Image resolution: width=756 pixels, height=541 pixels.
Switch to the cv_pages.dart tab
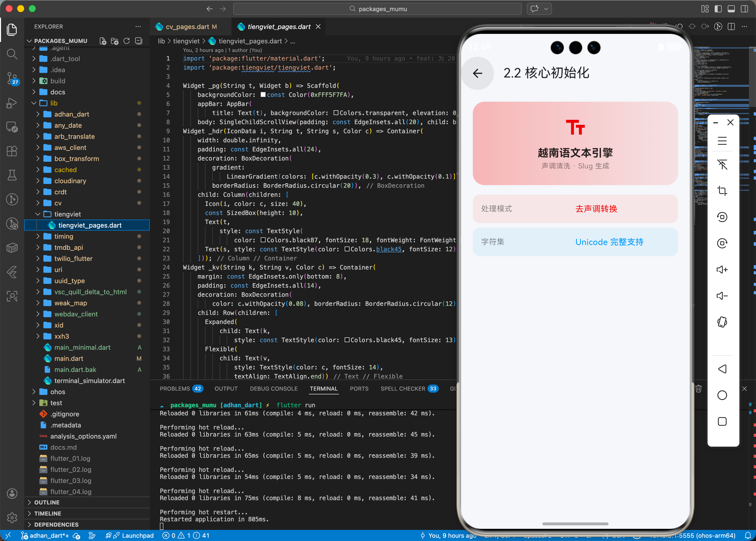[x=187, y=27]
